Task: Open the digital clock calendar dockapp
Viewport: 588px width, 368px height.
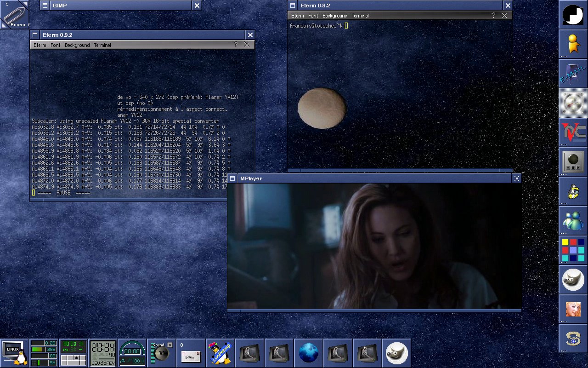Action: point(103,353)
